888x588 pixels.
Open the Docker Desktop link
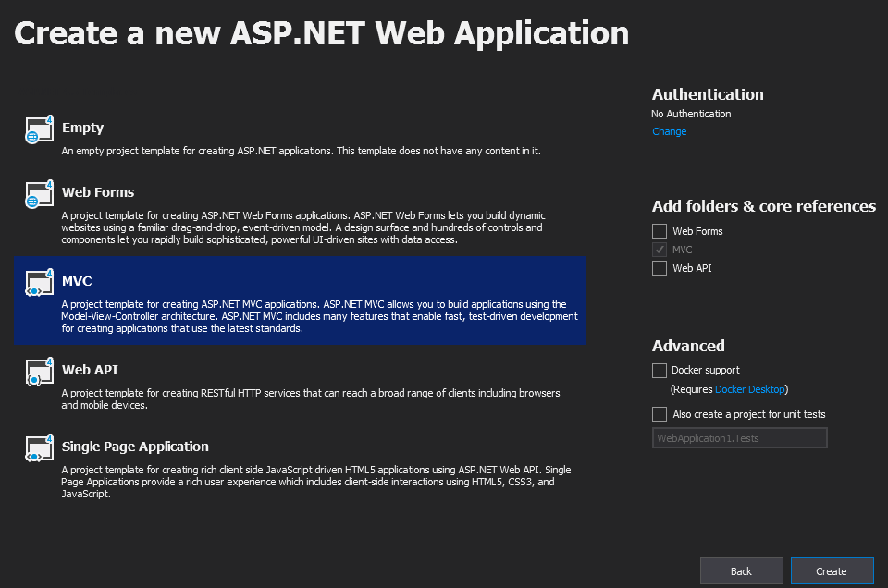[749, 389]
